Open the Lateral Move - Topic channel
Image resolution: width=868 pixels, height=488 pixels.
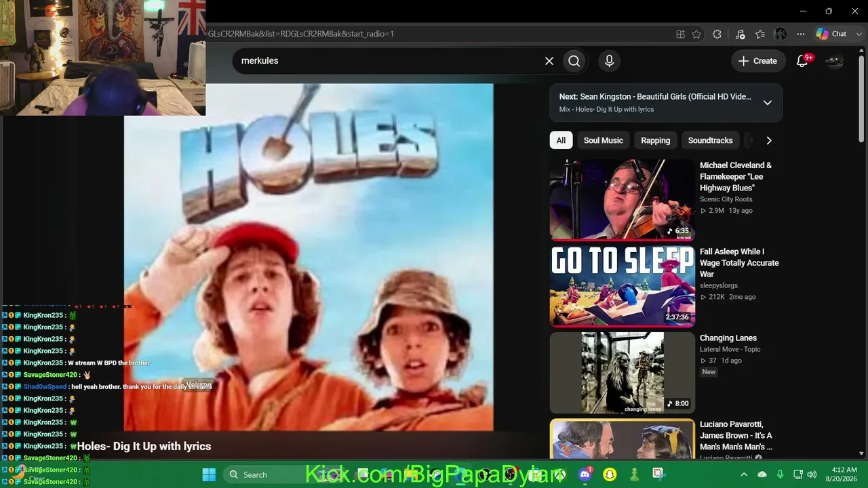coord(730,349)
